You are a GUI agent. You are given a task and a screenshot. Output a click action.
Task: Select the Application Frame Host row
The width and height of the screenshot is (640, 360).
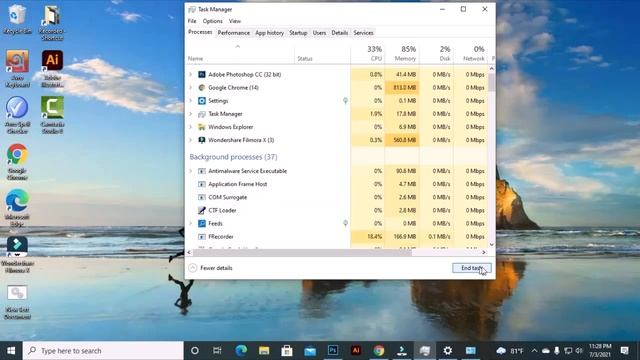337,184
